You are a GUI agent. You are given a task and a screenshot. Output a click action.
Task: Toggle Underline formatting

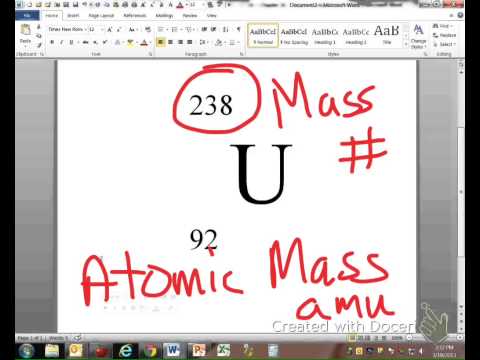click(71, 42)
